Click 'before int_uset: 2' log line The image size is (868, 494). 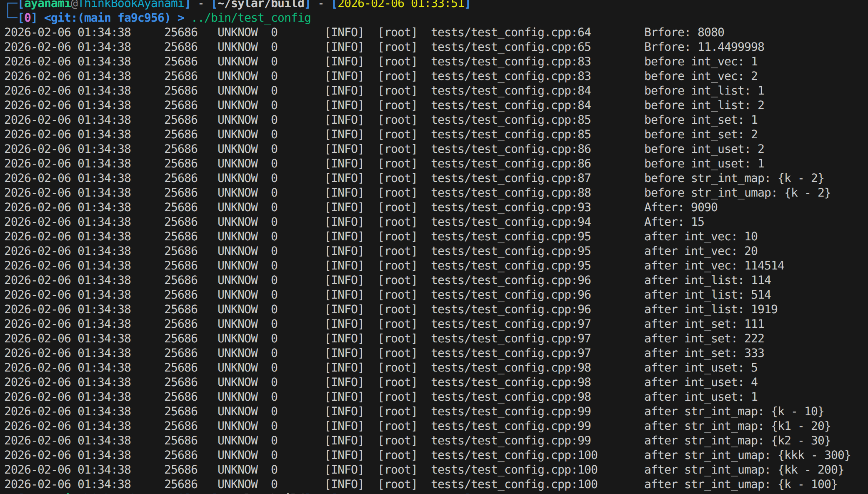click(704, 149)
